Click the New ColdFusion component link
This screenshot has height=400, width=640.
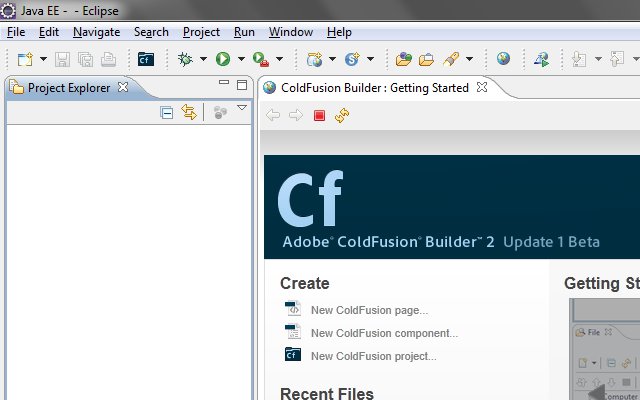(x=384, y=333)
